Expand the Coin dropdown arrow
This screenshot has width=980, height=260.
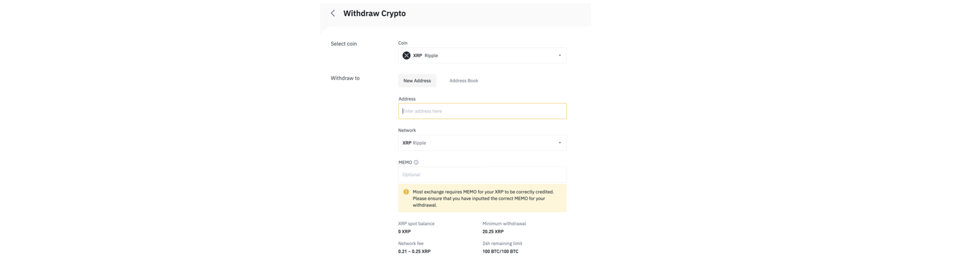click(560, 56)
